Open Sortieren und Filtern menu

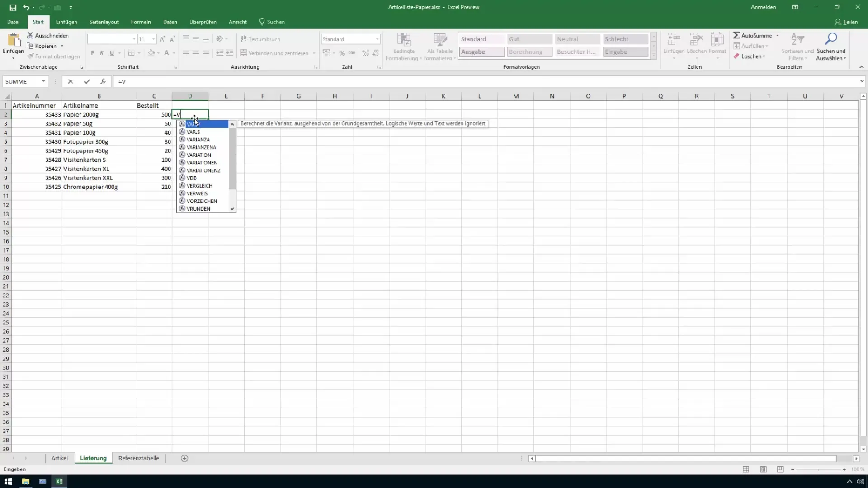tap(797, 47)
